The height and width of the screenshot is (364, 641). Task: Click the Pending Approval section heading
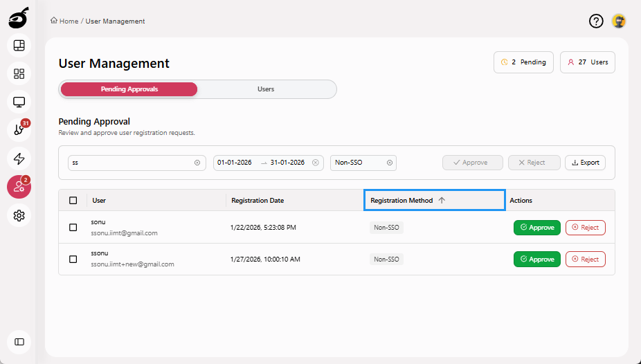(x=94, y=121)
